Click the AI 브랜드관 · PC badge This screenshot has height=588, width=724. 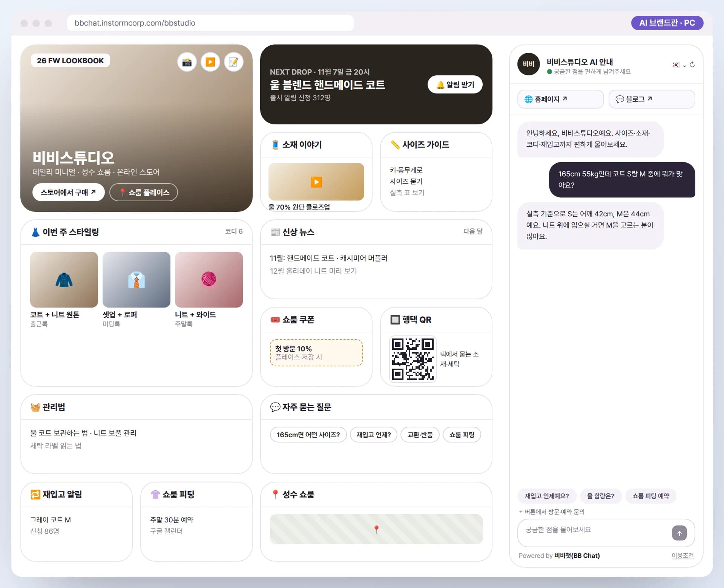point(667,23)
